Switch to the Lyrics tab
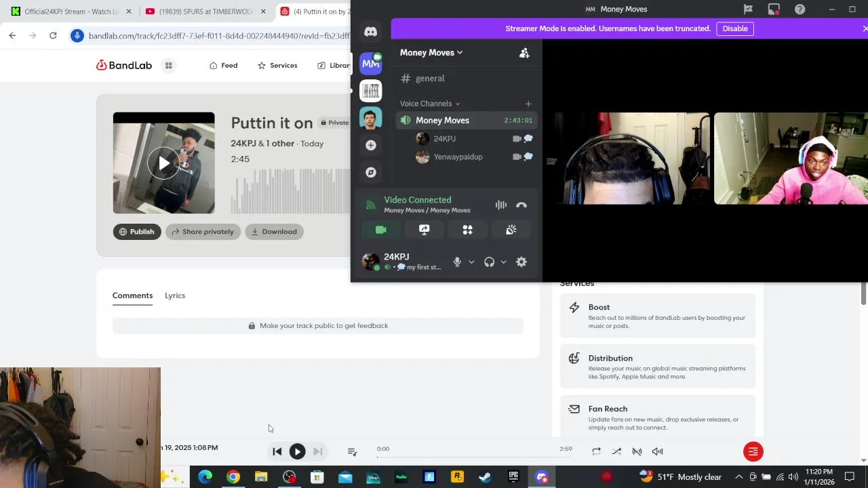The width and height of the screenshot is (868, 488). pos(175,296)
